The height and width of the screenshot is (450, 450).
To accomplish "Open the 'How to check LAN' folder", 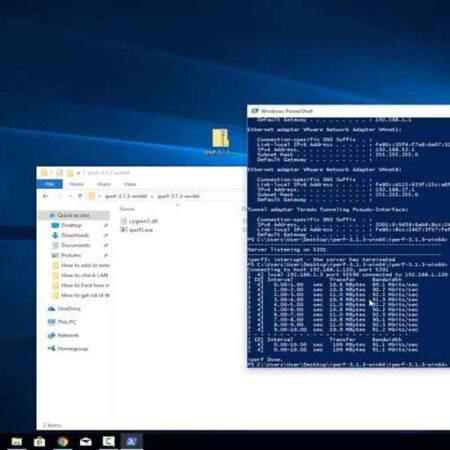I will click(x=80, y=275).
